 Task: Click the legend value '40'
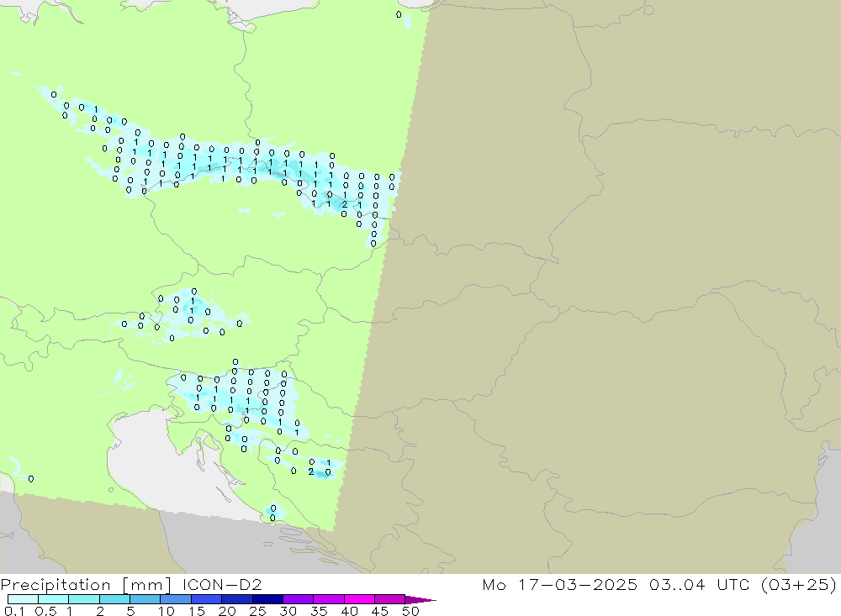[x=350, y=611]
